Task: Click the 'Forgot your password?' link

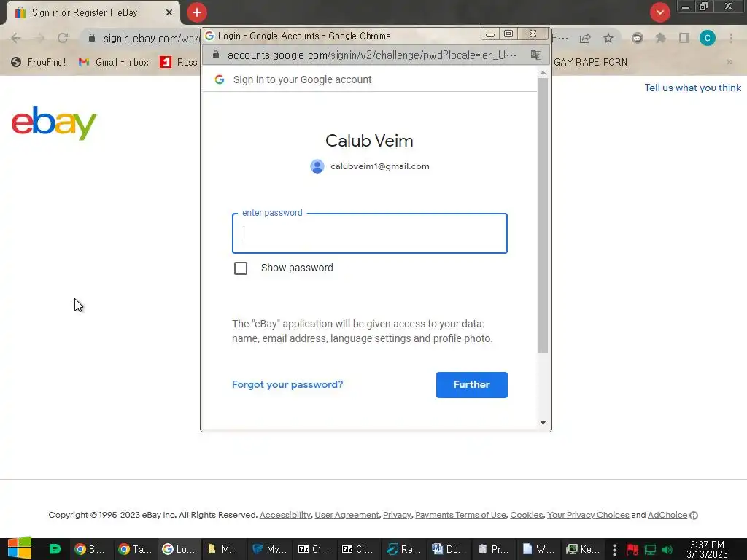Action: click(287, 385)
